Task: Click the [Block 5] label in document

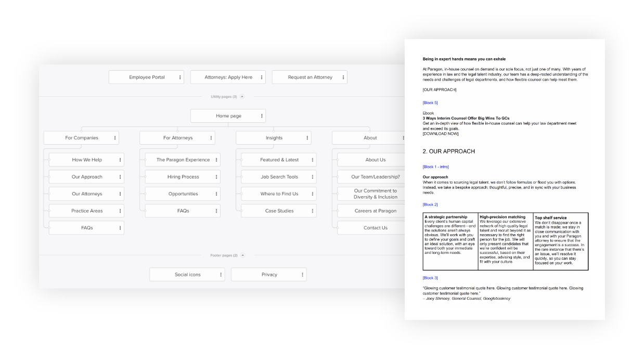Action: (430, 103)
